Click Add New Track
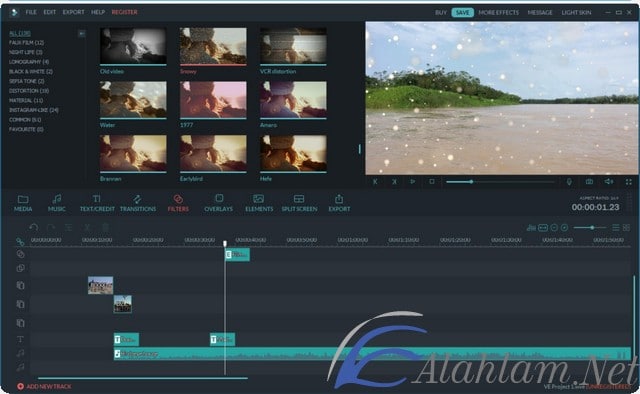Image resolution: width=640 pixels, height=394 pixels. point(44,386)
